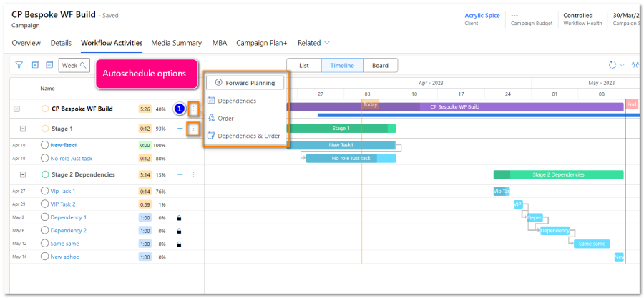Click the collapse all rows icon

[49, 66]
